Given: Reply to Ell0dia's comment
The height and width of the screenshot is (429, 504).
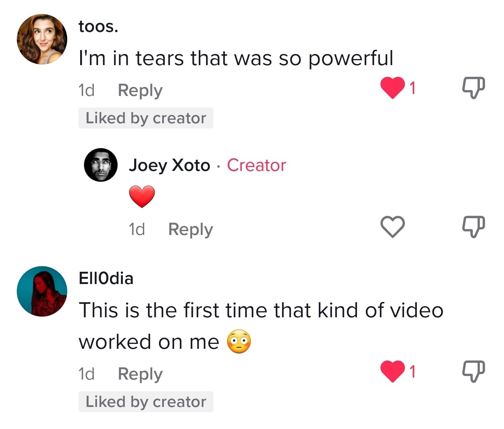Looking at the screenshot, I should click(x=140, y=374).
